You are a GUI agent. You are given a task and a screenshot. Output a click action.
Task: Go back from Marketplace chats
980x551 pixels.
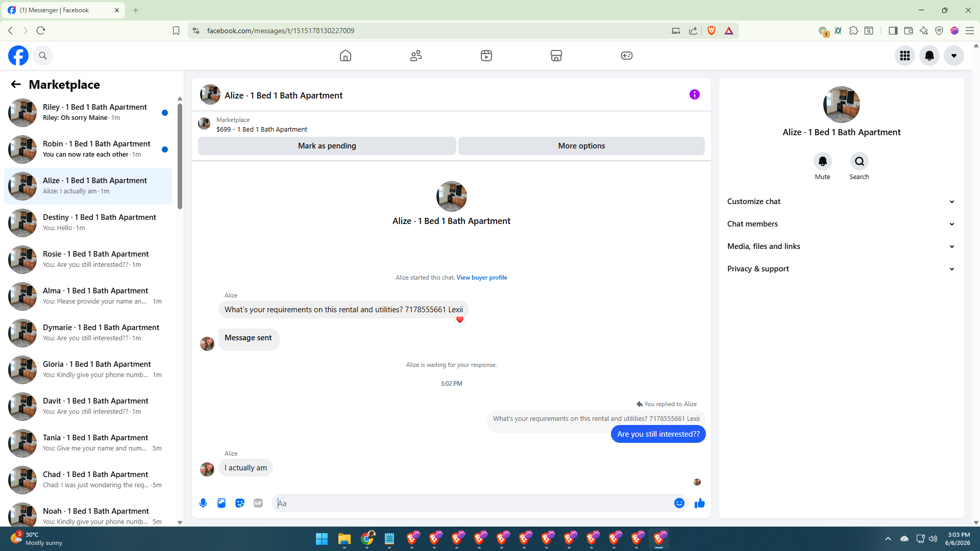tap(16, 85)
